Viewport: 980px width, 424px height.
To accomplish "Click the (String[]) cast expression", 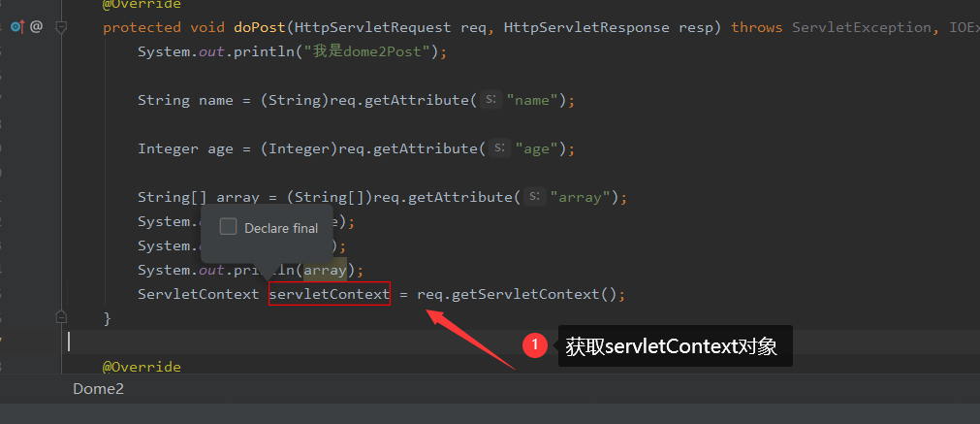I will click(x=330, y=198).
